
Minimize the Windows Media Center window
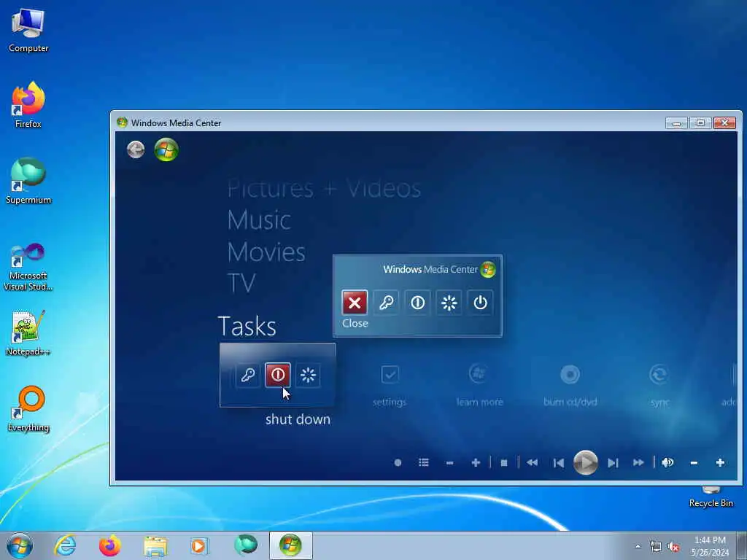point(676,122)
